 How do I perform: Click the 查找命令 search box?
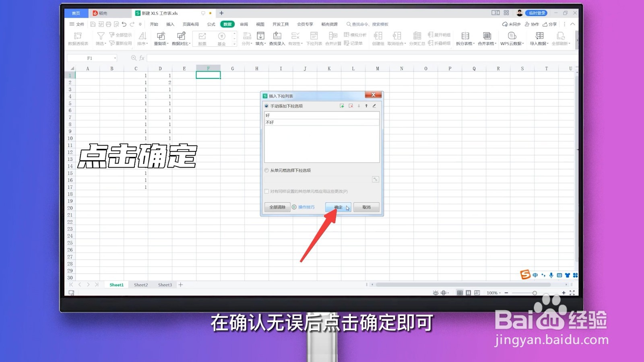click(367, 24)
